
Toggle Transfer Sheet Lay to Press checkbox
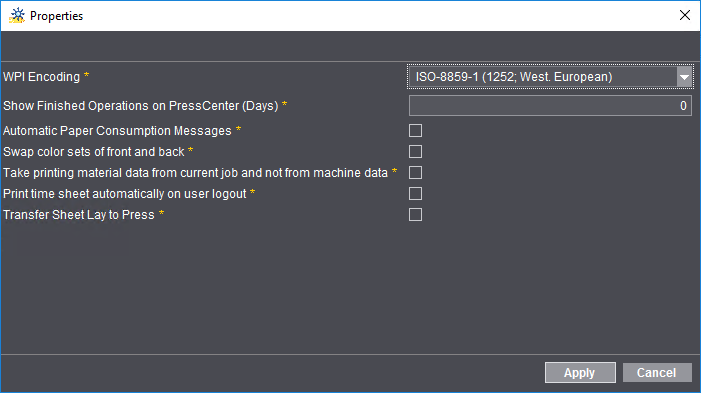[415, 215]
